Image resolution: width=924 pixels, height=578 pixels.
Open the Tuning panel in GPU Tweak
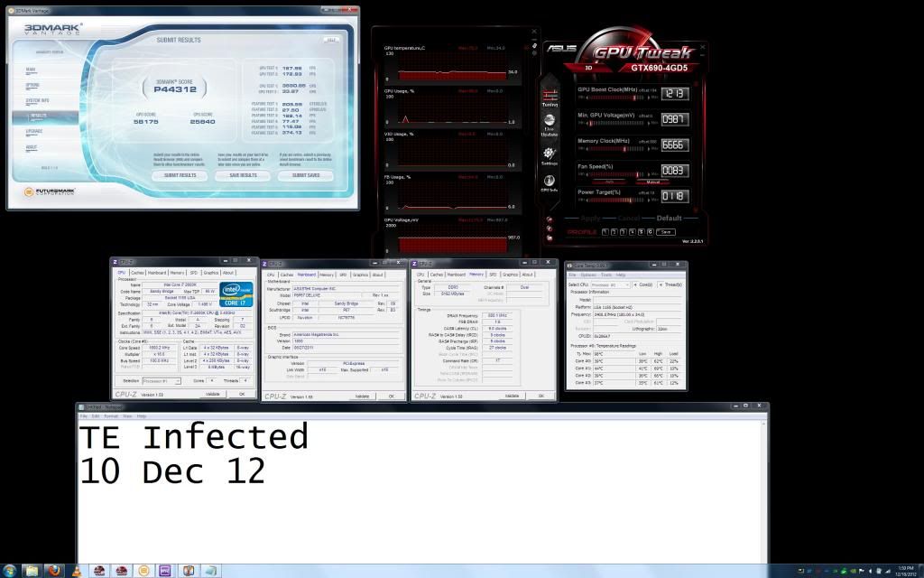[x=550, y=98]
